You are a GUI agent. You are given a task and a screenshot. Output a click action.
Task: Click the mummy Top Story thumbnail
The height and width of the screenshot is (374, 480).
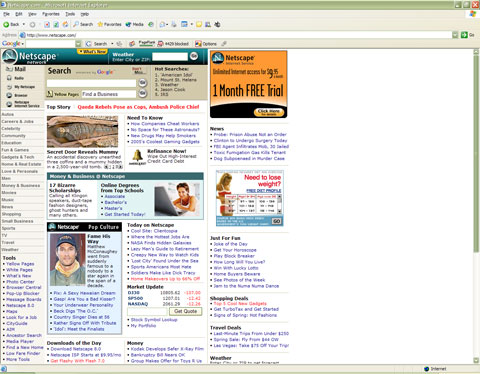(x=82, y=132)
